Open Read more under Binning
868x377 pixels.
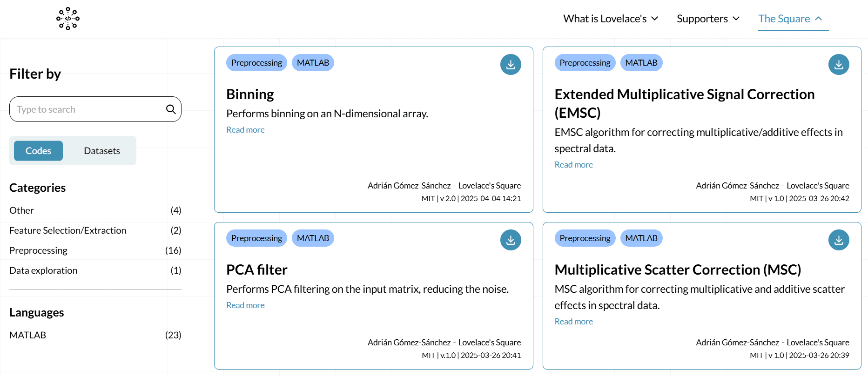point(245,130)
